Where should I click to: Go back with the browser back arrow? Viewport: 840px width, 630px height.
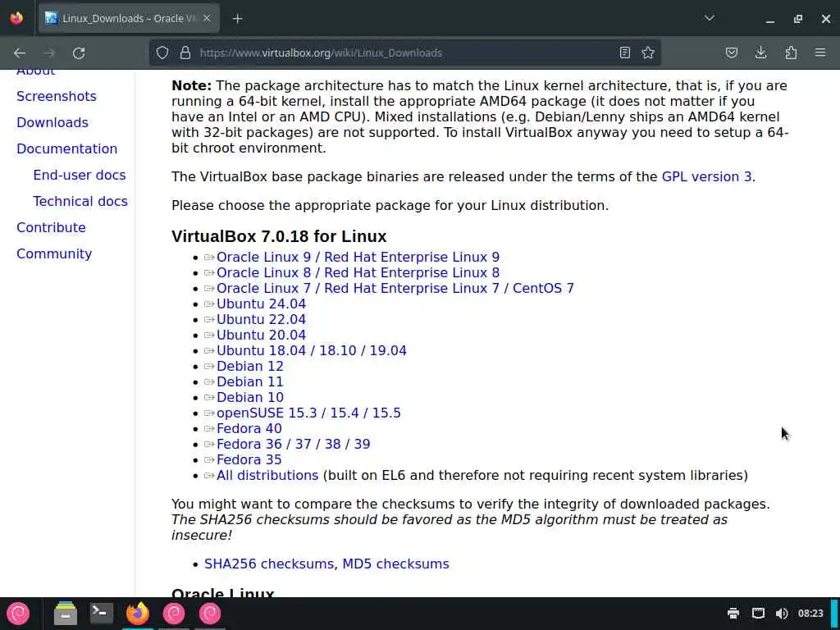[x=20, y=52]
